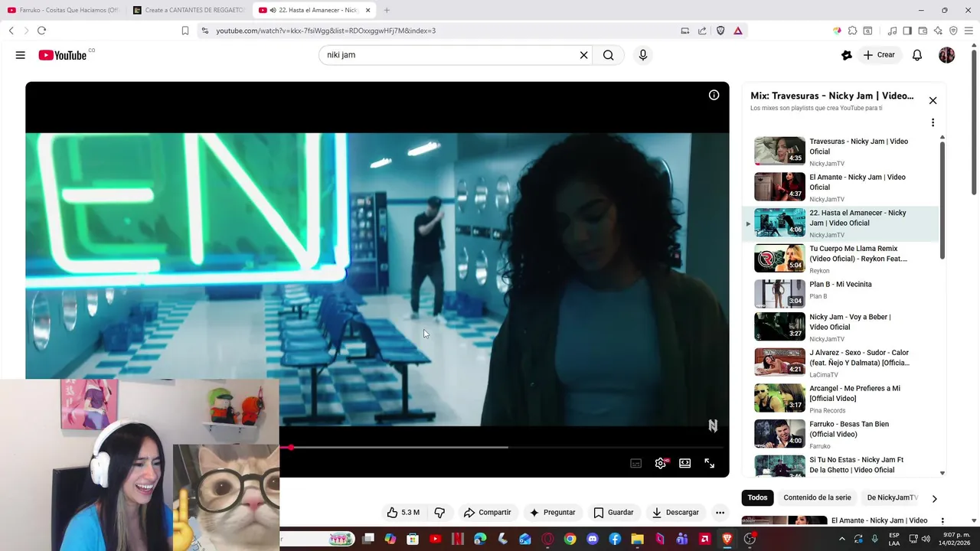Click the Descargar download button
Viewport: 980px width, 551px height.
(x=675, y=513)
